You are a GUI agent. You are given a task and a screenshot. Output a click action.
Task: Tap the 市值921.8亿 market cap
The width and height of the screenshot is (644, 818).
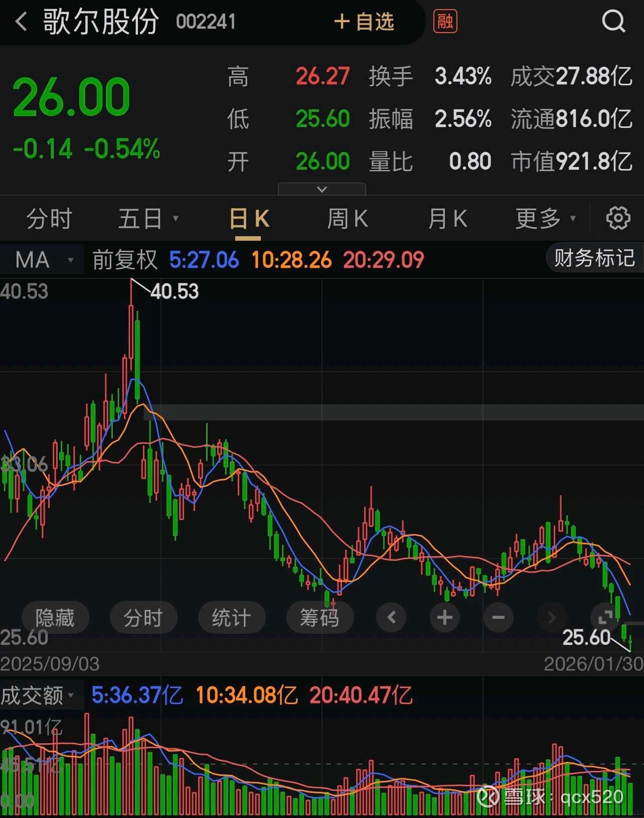[571, 161]
